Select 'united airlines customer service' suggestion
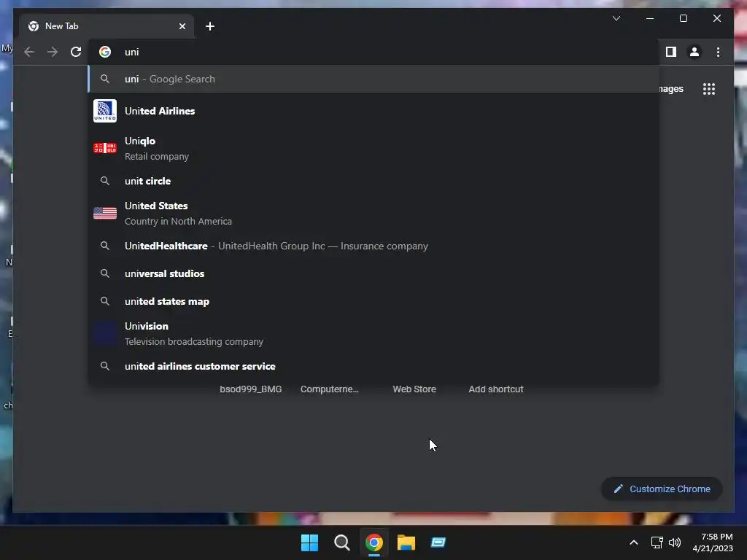 pos(373,366)
